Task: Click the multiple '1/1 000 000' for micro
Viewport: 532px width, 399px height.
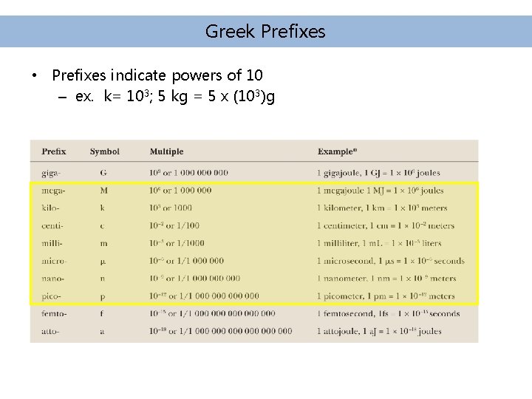Action: click(x=200, y=261)
